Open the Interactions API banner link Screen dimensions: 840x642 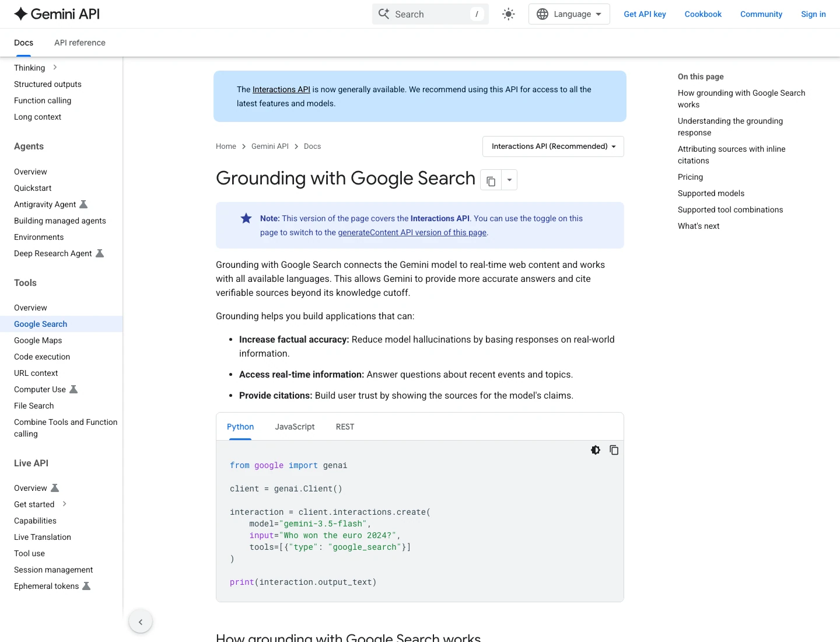(x=281, y=89)
